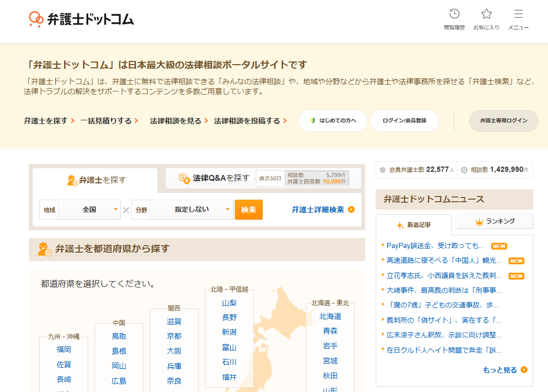Click the arrow icon beside 弁護士詳細検索
Screen dimensions: 548x392
[x=351, y=210]
